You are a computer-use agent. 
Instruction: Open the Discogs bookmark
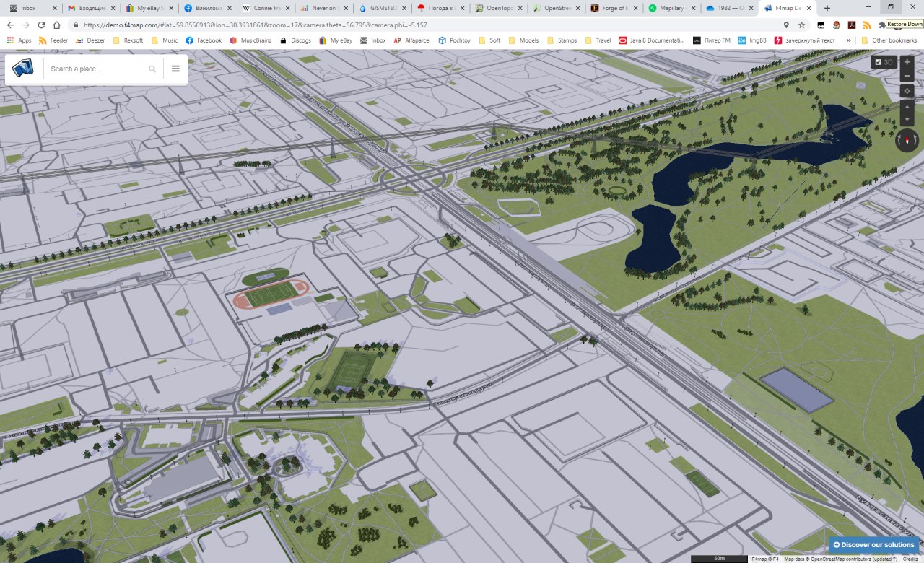click(296, 40)
